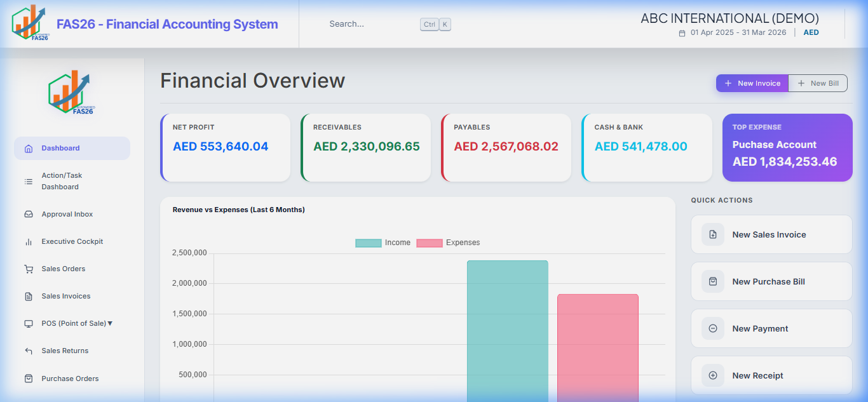Click the New Purchase Bill quick action icon
Viewport: 868px width, 402px height.
tap(712, 281)
